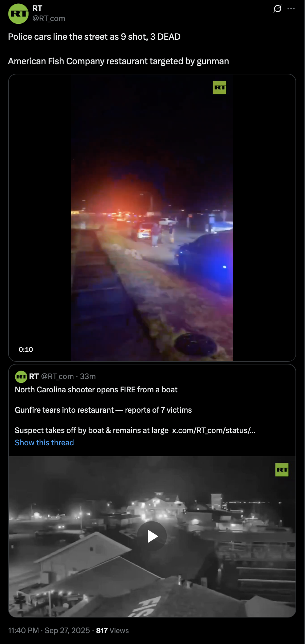
Task: Open the RT profile avatar at top
Action: coord(18,14)
